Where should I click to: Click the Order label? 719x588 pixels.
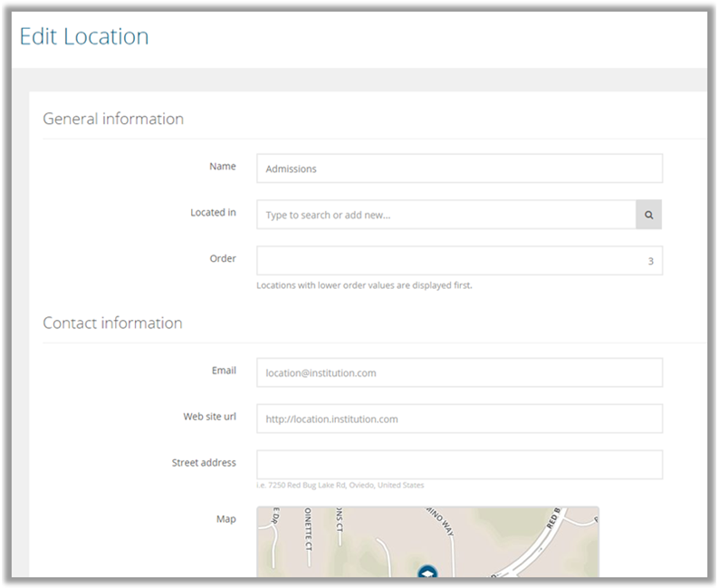[223, 258]
